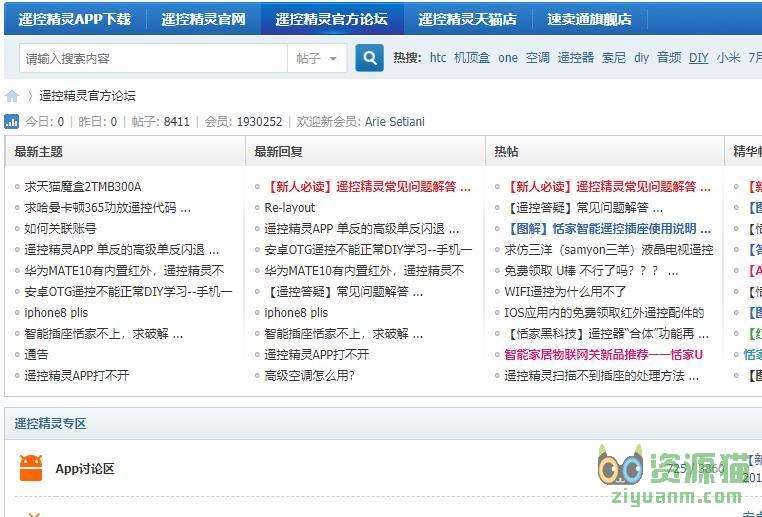Open post titled 通告
Screen dimensions: 762x517
[x=36, y=354]
